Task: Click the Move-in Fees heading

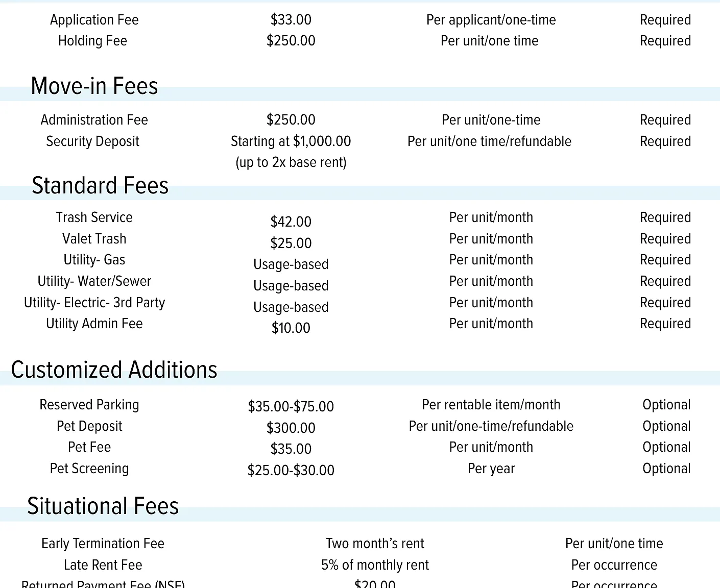Action: click(x=94, y=86)
